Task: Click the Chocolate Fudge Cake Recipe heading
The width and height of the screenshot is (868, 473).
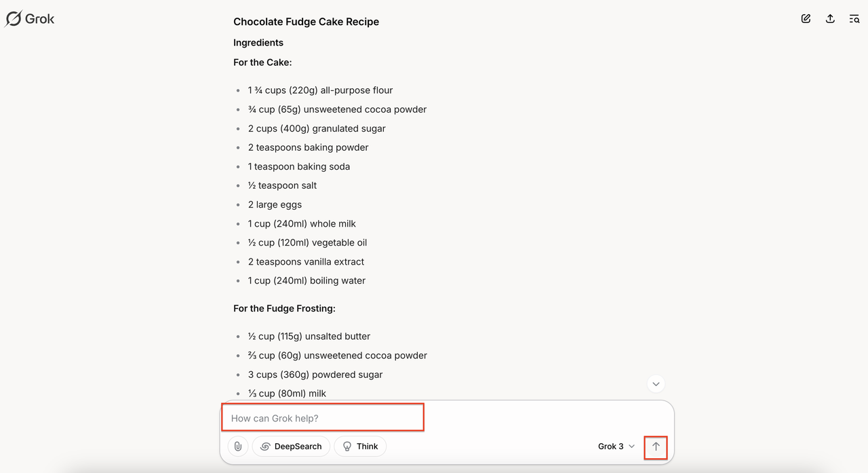Action: pos(306,22)
